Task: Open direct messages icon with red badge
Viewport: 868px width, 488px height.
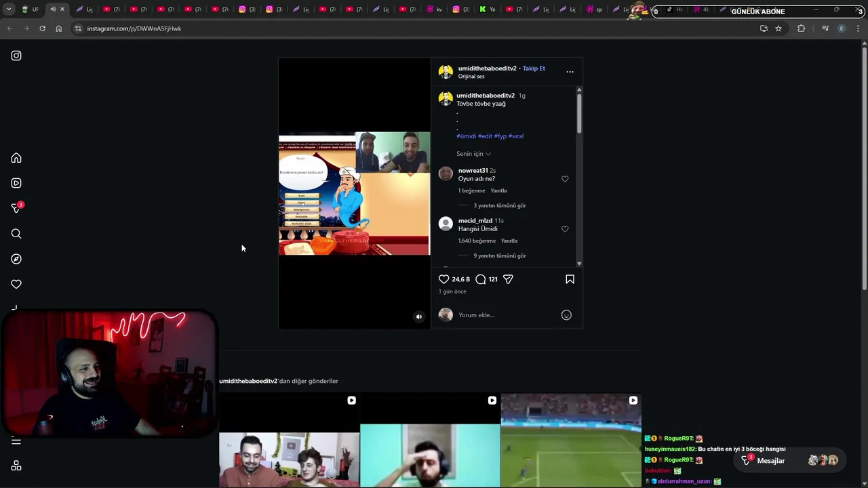Action: (16, 208)
